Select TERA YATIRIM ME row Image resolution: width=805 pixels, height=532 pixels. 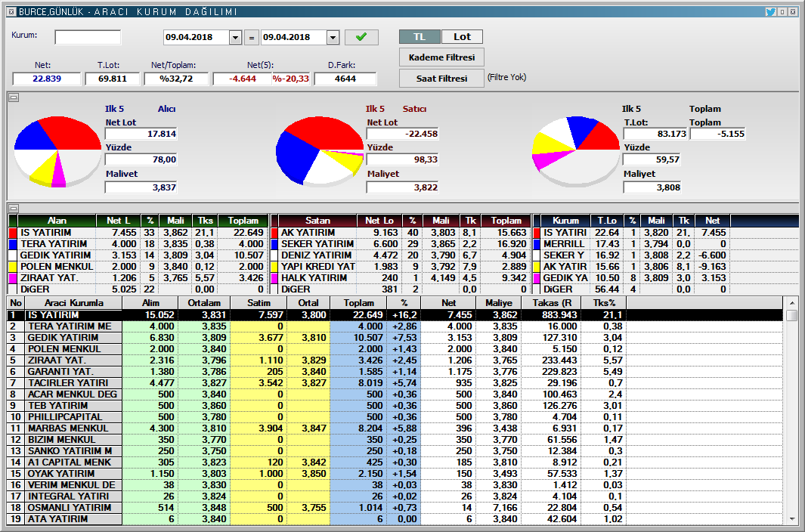pyautogui.click(x=395, y=326)
